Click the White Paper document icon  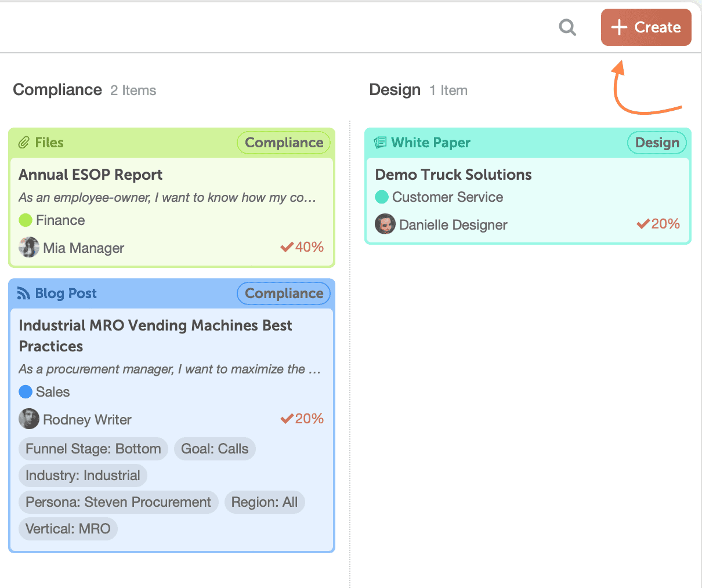click(x=379, y=142)
